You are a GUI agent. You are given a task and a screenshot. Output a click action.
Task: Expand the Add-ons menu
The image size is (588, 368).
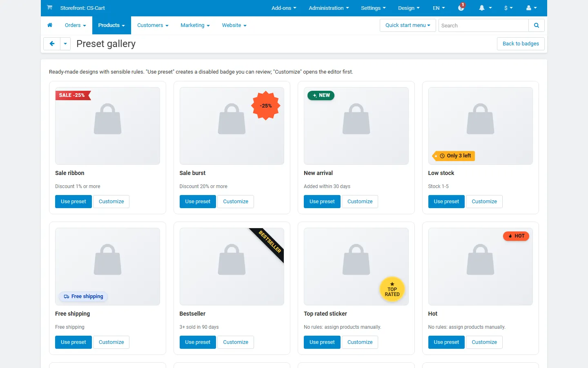point(284,8)
